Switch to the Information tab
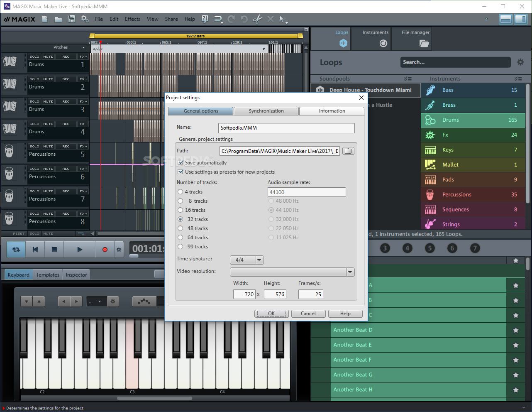This screenshot has height=412, width=532. point(332,111)
